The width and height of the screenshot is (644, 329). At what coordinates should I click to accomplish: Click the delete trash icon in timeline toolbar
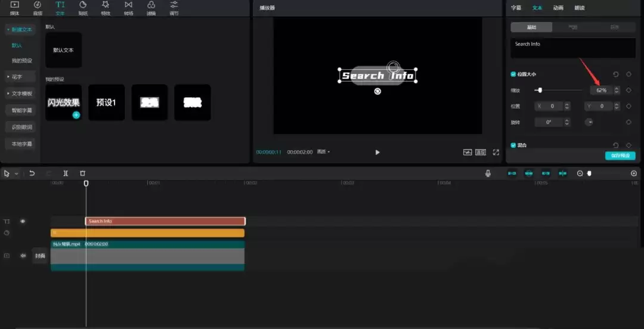(x=82, y=173)
